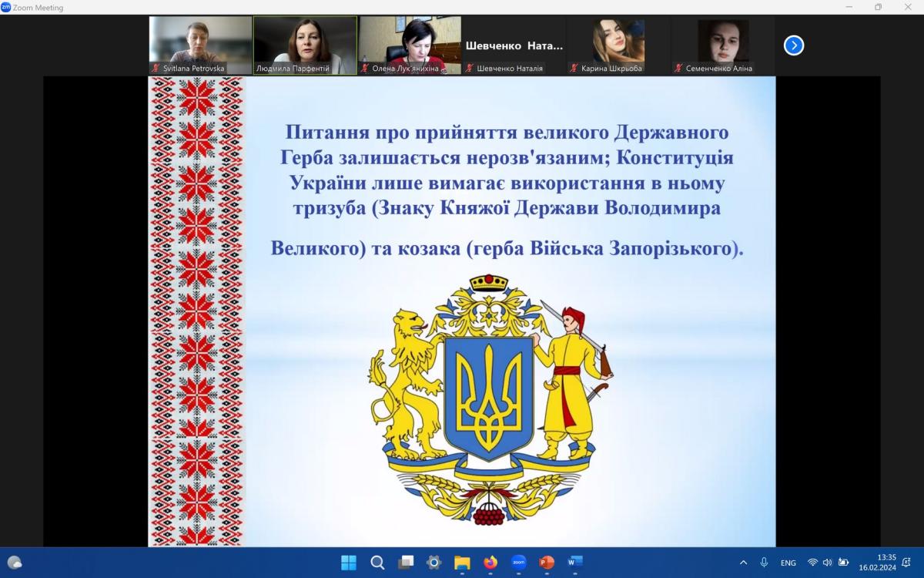Click the Task View icon
Image resolution: width=924 pixels, height=578 pixels.
pyautogui.click(x=406, y=562)
